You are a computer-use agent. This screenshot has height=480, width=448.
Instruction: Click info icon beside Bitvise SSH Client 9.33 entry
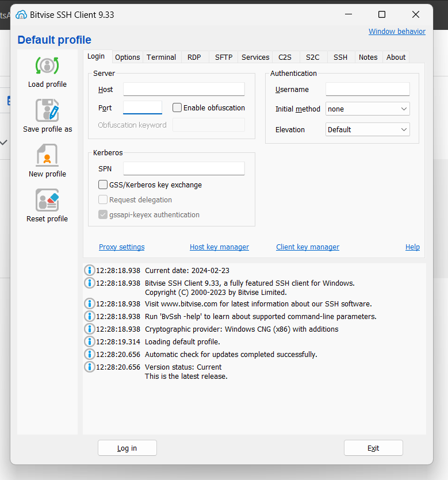[89, 283]
